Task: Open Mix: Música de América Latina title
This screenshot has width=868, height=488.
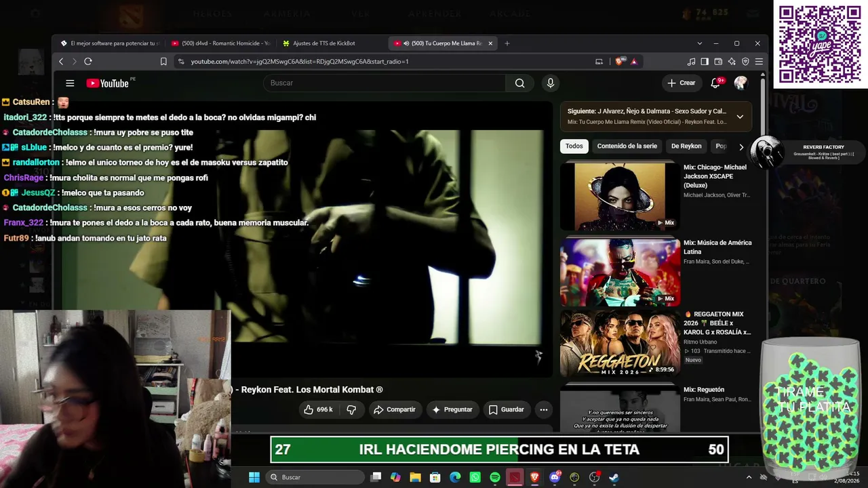Action: 717,247
